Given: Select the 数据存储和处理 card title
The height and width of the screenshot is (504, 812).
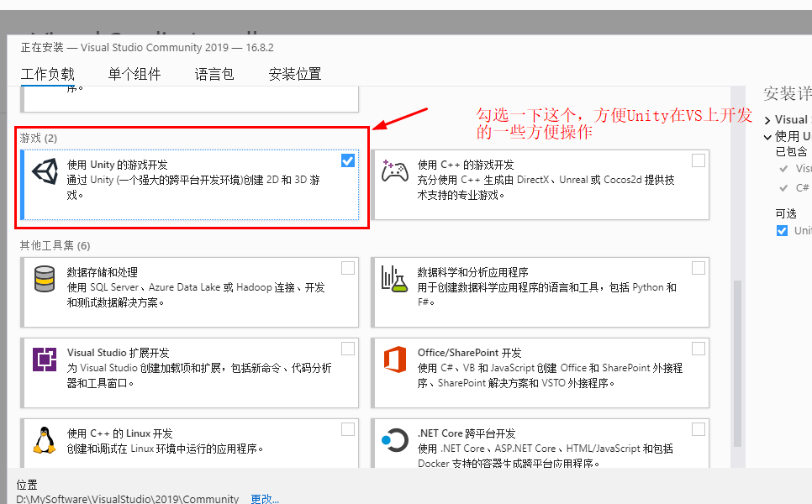Looking at the screenshot, I should pos(103,272).
